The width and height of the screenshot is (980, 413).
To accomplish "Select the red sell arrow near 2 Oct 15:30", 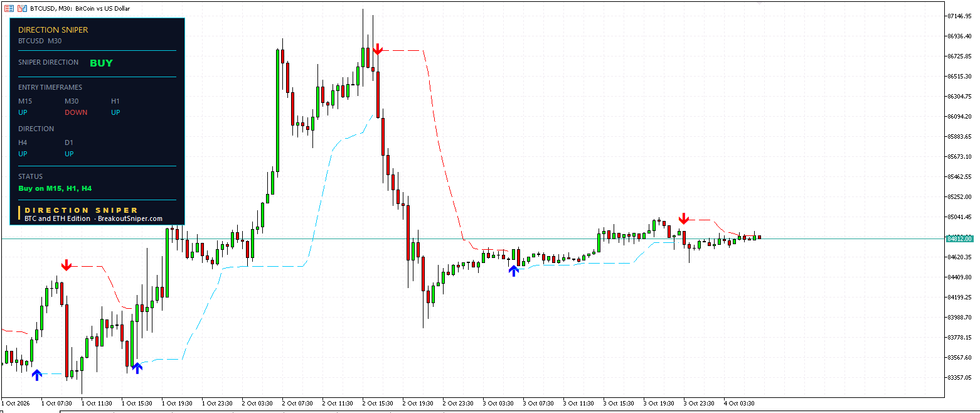I will pyautogui.click(x=378, y=50).
